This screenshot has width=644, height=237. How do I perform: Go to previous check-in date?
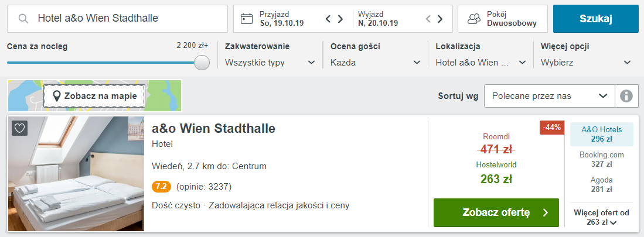click(329, 19)
